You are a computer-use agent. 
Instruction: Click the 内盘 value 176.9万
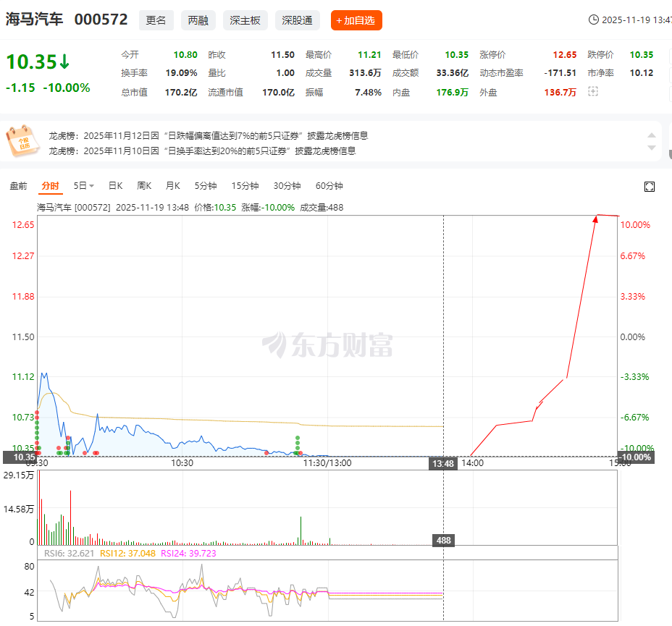452,92
